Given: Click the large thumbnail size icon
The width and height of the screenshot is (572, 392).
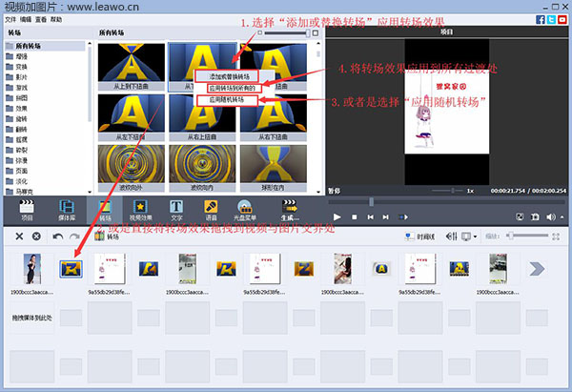Looking at the screenshot, I should (x=316, y=32).
